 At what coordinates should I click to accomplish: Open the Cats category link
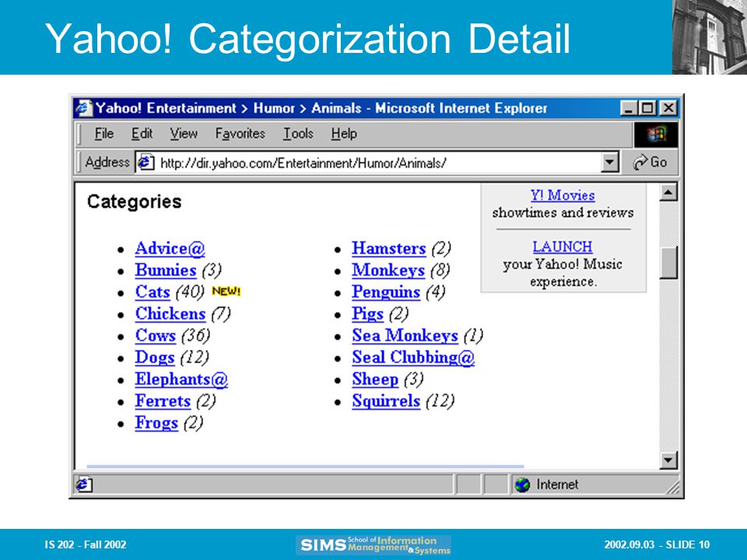153,292
